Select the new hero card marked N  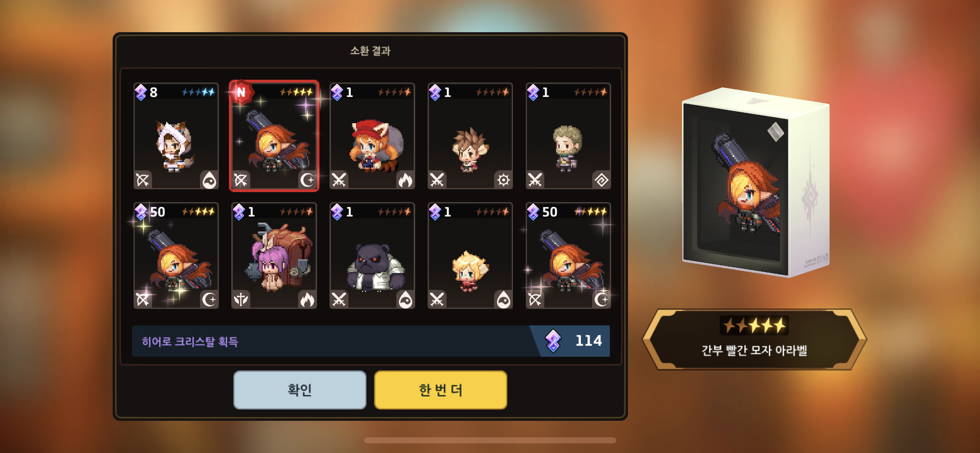point(274,136)
